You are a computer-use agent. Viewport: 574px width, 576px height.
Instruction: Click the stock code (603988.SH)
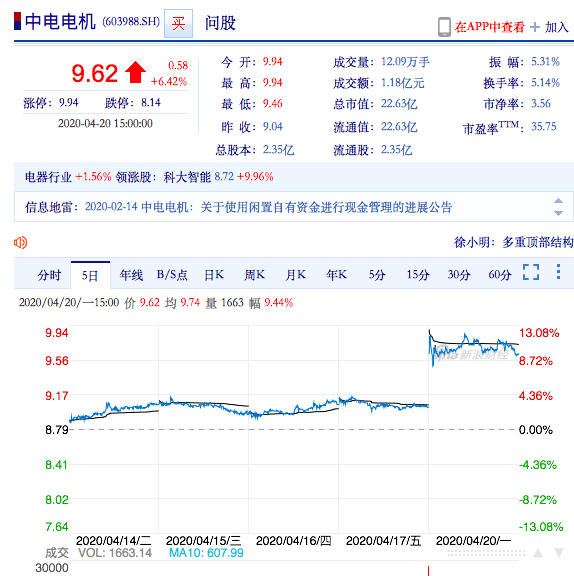click(x=131, y=22)
